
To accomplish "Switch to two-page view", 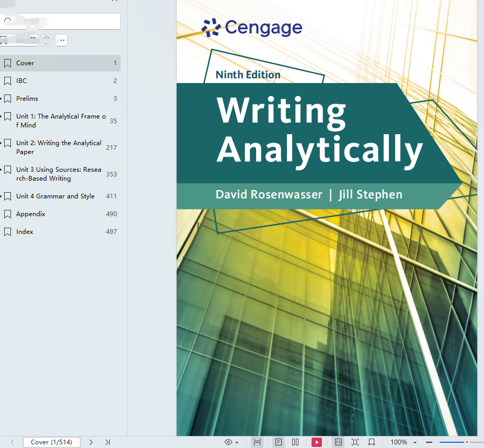I will pos(295,442).
